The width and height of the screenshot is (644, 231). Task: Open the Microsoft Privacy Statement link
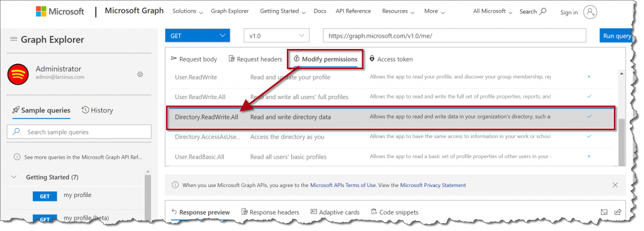(x=433, y=185)
